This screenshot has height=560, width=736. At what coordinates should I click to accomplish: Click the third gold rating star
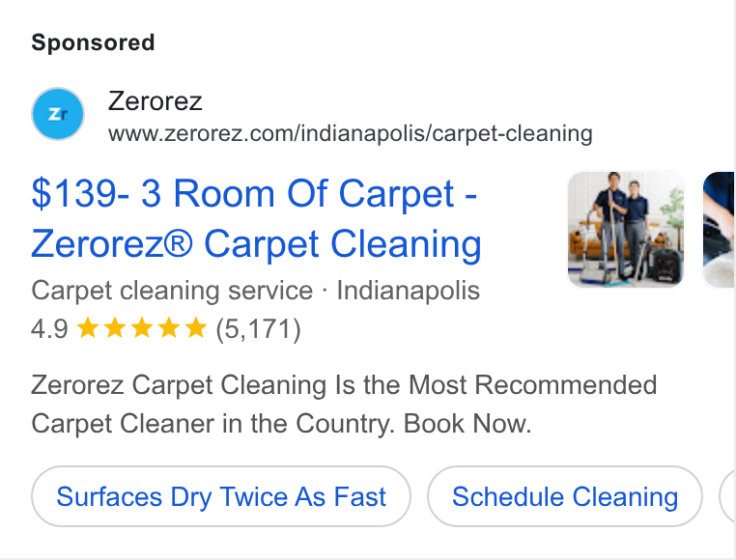(x=142, y=327)
